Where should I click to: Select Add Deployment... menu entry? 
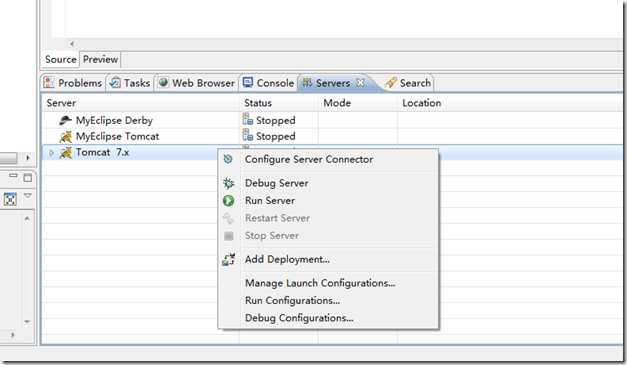tap(287, 259)
